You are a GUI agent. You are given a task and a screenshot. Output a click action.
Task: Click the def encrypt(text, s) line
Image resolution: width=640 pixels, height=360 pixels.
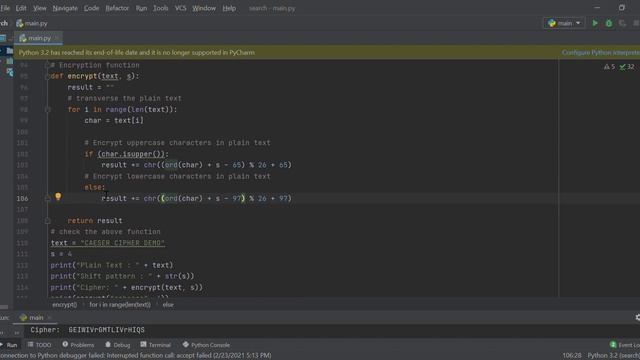pos(95,76)
